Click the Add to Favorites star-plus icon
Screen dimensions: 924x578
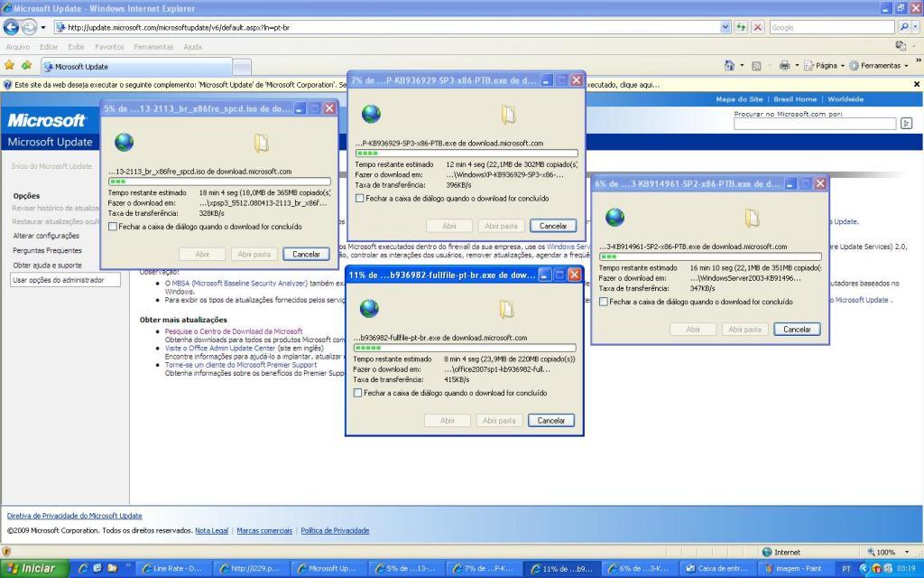click(26, 65)
